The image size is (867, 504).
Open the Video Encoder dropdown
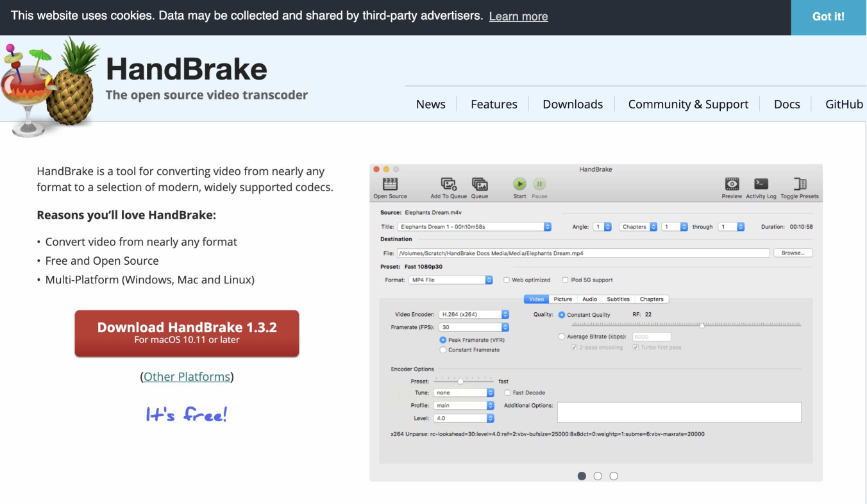(474, 315)
